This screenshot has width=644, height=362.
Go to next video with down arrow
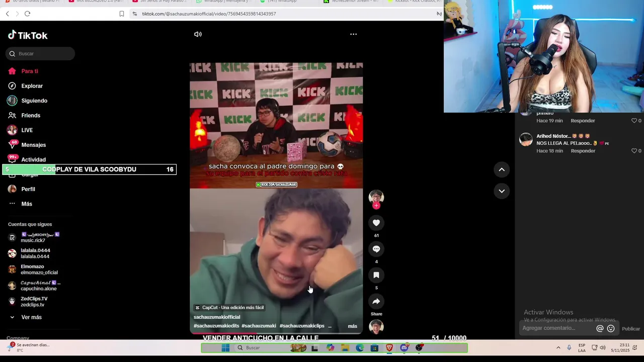pyautogui.click(x=502, y=191)
